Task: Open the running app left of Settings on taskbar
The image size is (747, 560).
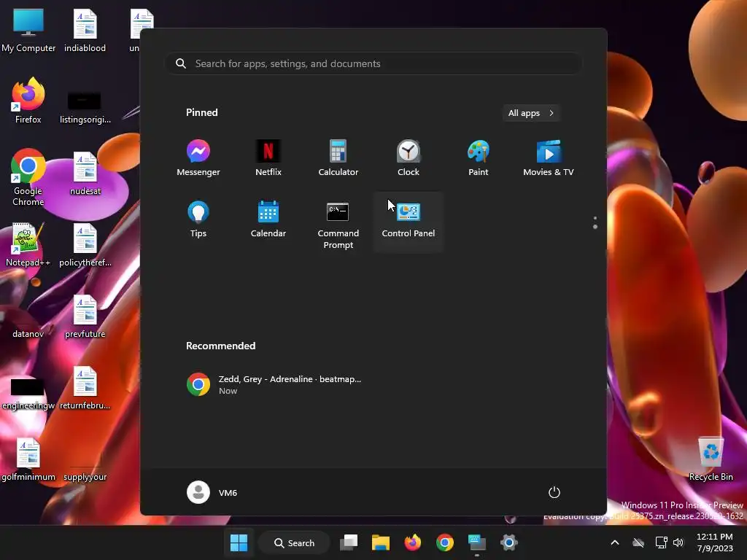Action: (477, 542)
